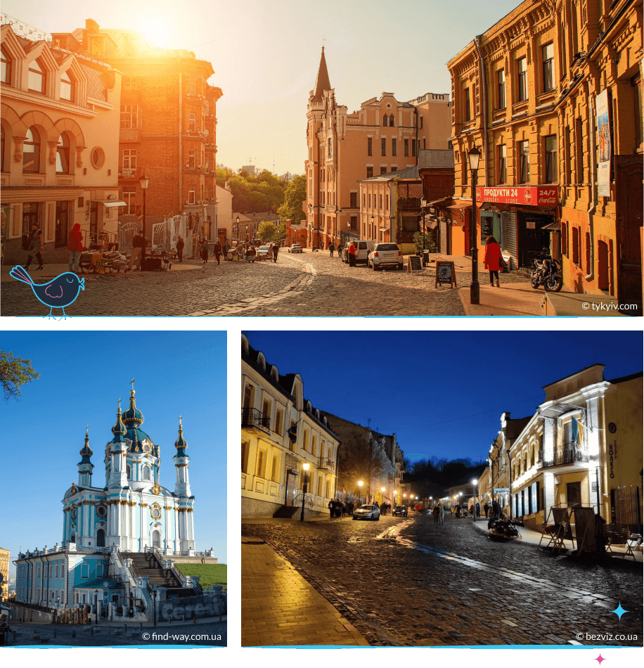This screenshot has width=644, height=668.
Task: Click the blue four-point sparkle star
Action: point(619,611)
